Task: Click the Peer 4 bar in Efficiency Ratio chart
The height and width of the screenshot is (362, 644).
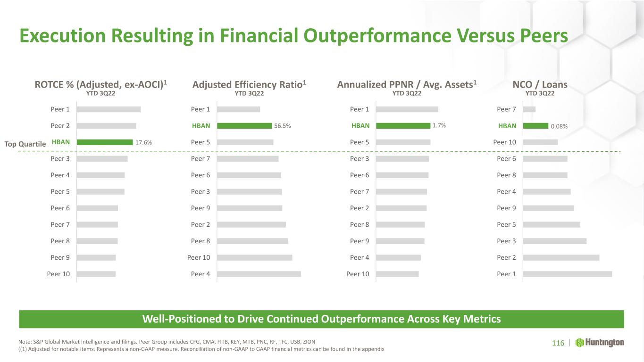Action: [259, 274]
